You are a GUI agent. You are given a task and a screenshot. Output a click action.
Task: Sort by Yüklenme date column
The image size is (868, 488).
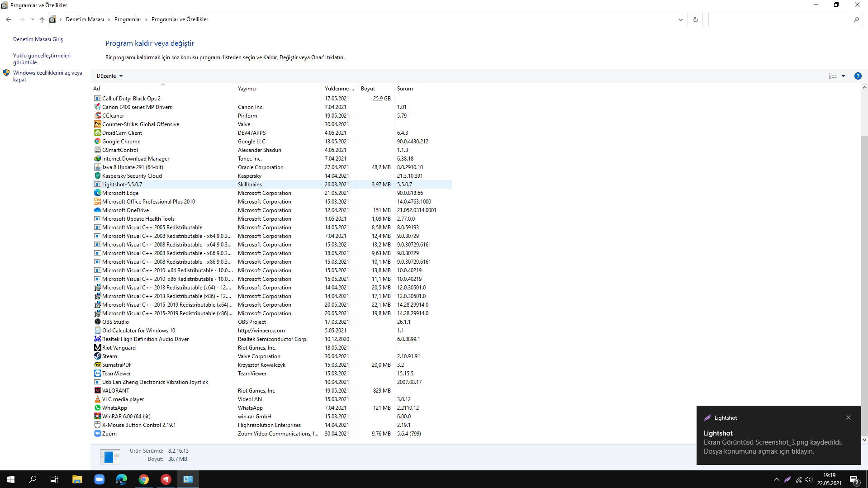[x=340, y=89]
